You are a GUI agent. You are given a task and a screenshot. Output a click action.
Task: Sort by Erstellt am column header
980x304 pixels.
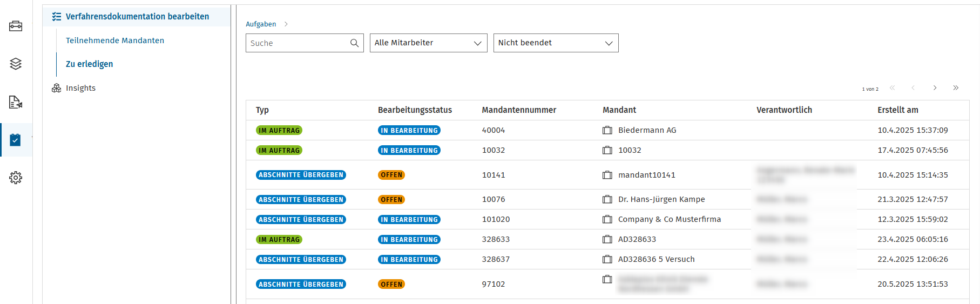898,110
